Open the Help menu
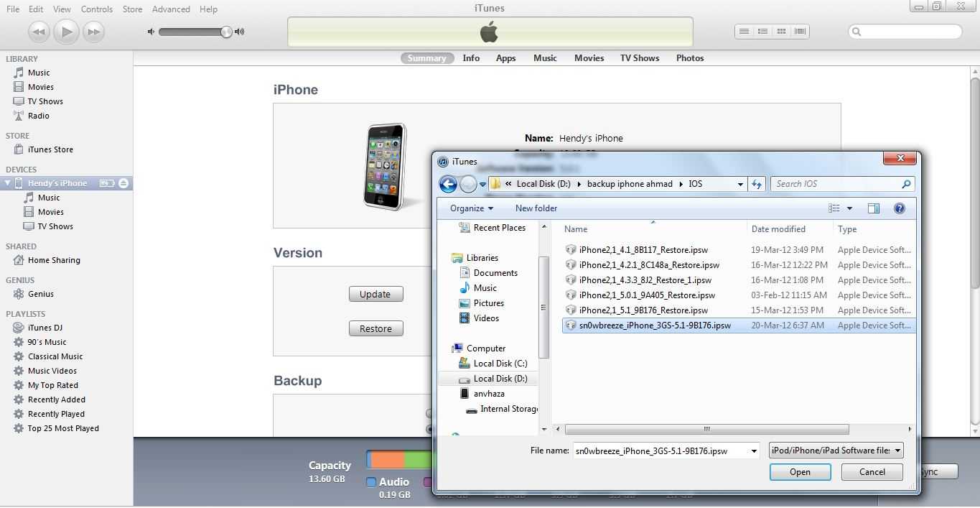The width and height of the screenshot is (980, 508). pos(208,9)
